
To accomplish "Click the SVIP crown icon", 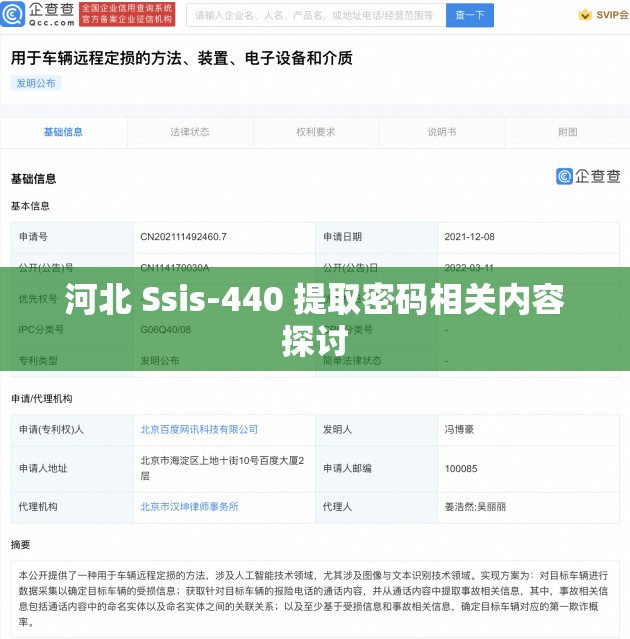I will [585, 15].
